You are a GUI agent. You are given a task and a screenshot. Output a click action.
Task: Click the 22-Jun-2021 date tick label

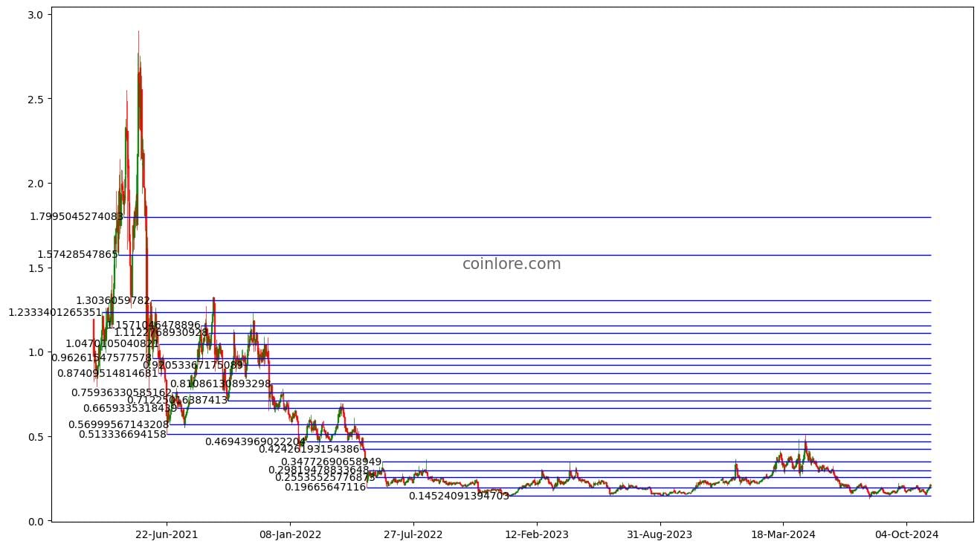(x=167, y=534)
